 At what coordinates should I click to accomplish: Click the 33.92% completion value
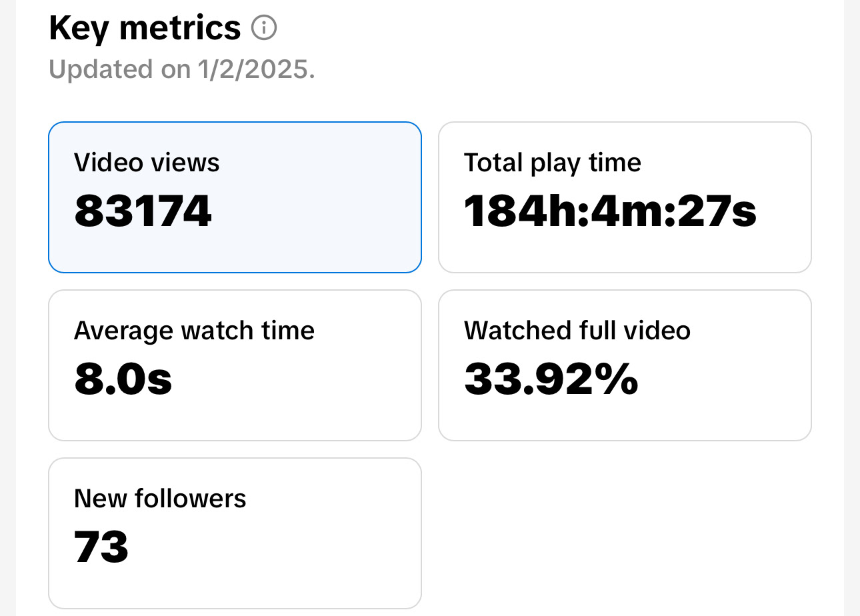[551, 379]
